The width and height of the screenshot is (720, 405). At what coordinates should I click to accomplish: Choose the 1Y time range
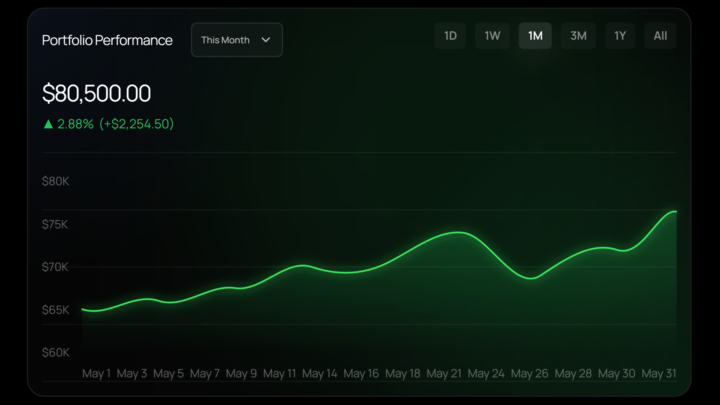coord(620,36)
